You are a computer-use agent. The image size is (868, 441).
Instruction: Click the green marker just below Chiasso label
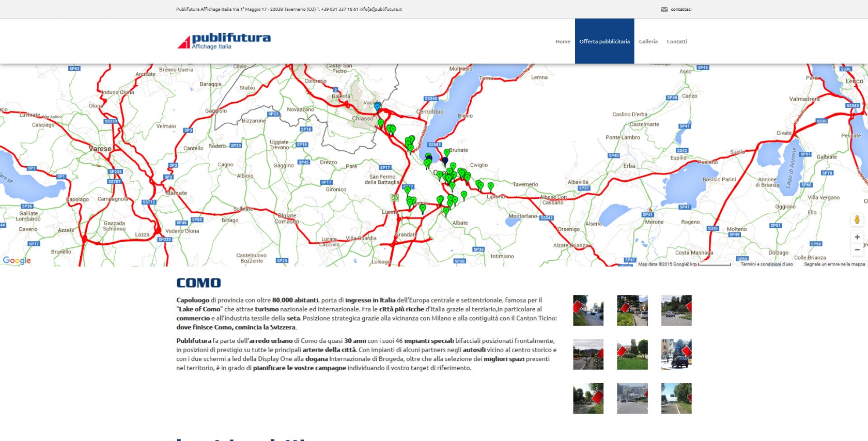(381, 123)
